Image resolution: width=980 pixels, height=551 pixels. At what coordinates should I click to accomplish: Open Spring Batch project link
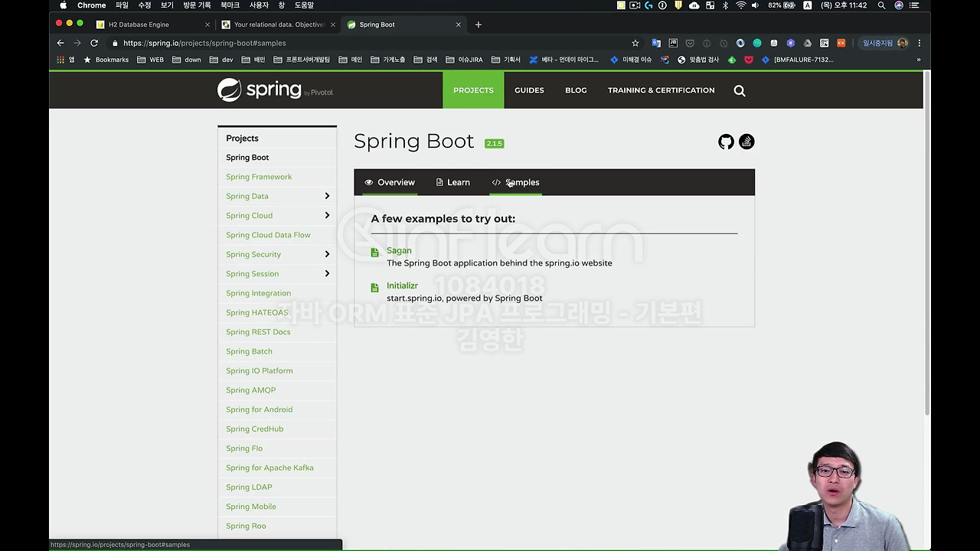[249, 351]
